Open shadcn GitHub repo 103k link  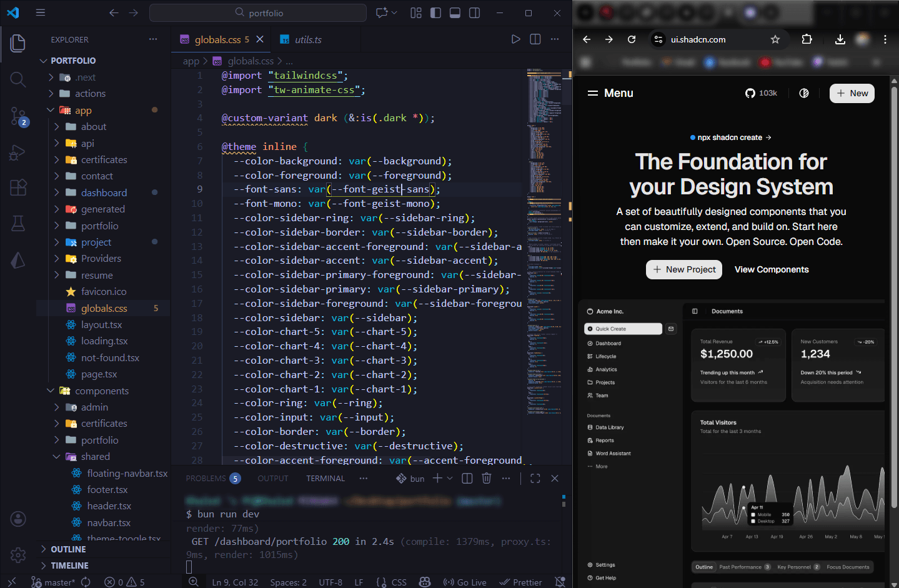pos(761,93)
